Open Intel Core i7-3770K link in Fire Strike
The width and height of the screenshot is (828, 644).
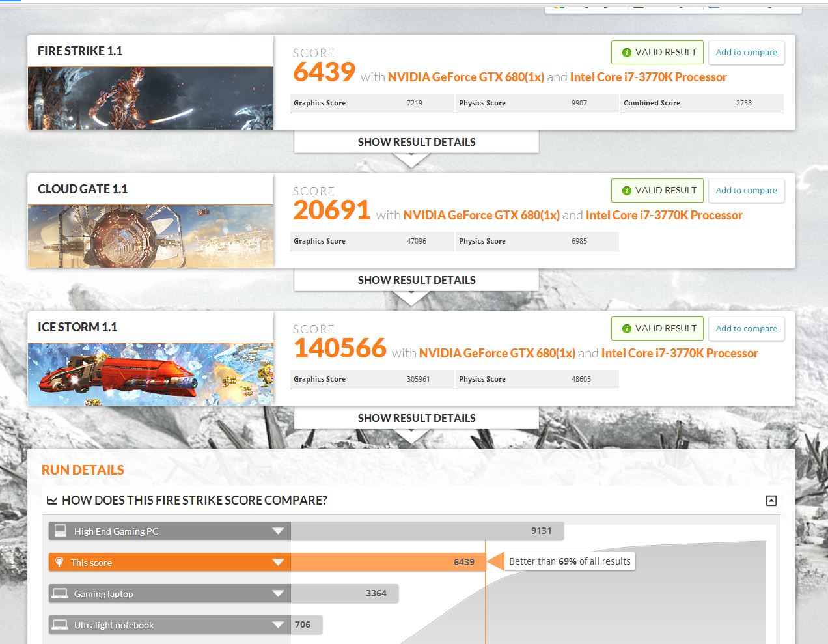[x=648, y=77]
